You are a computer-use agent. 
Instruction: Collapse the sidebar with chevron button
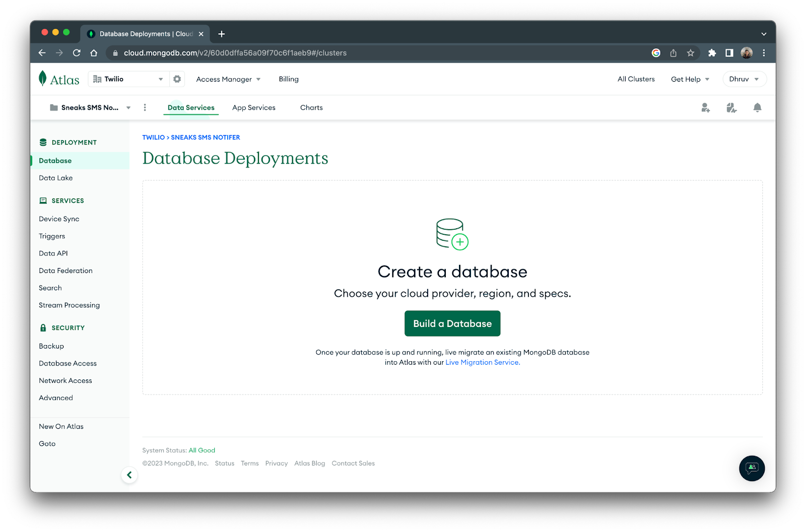(x=129, y=475)
